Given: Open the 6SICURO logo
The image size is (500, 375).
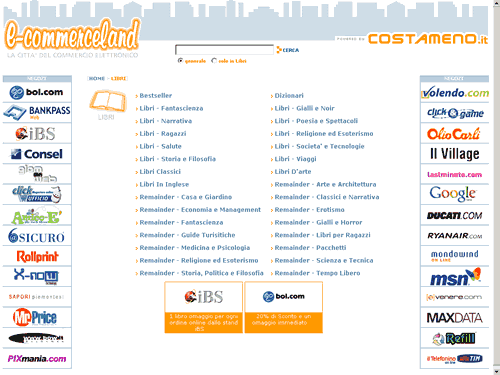Looking at the screenshot, I should point(37,236).
